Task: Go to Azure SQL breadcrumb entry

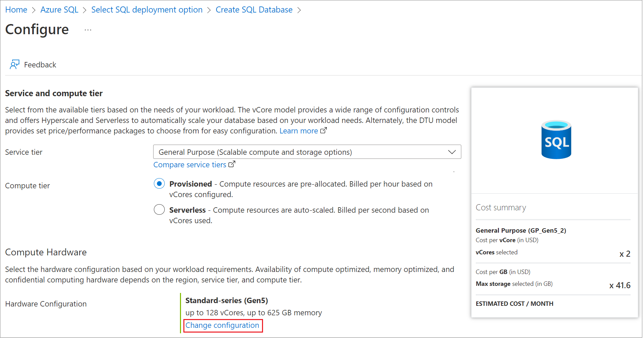Action: pyautogui.click(x=59, y=9)
